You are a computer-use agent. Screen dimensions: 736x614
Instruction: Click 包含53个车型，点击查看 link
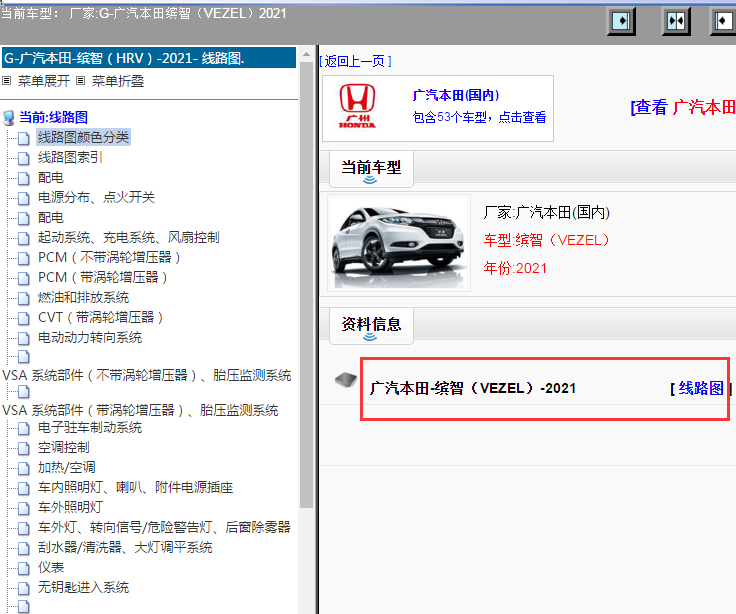(x=479, y=117)
